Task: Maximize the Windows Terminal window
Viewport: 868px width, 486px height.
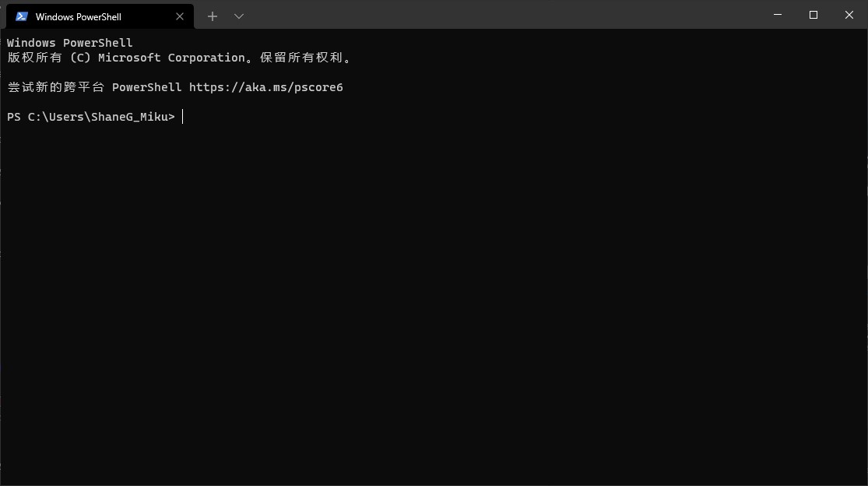Action: pyautogui.click(x=814, y=15)
